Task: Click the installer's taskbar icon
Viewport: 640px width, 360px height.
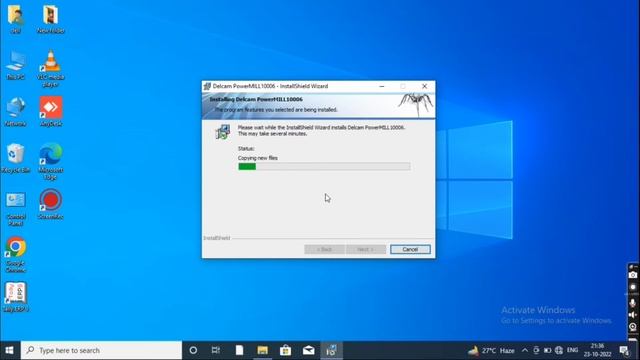Action: click(x=331, y=350)
